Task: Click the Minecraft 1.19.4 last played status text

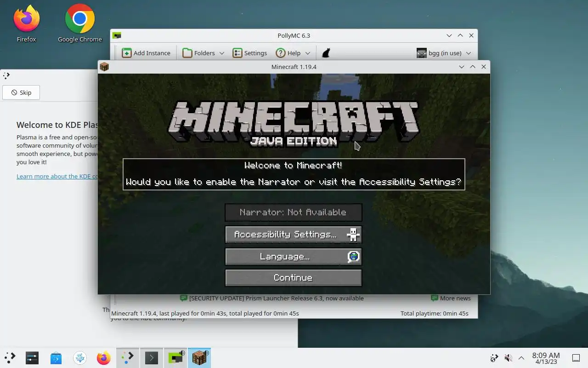Action: [x=205, y=313]
